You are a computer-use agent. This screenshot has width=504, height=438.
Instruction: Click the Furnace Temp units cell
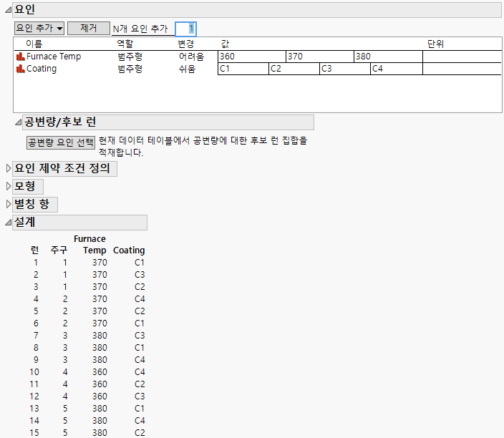tap(462, 57)
